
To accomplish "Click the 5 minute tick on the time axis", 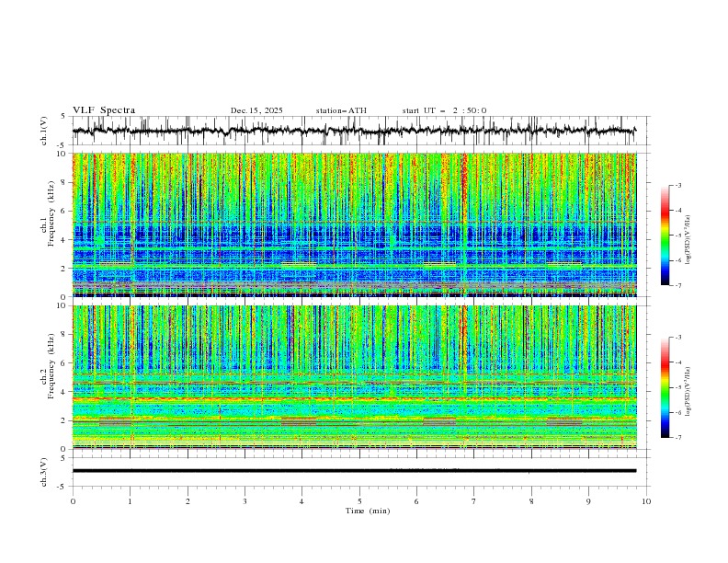I will [x=359, y=500].
